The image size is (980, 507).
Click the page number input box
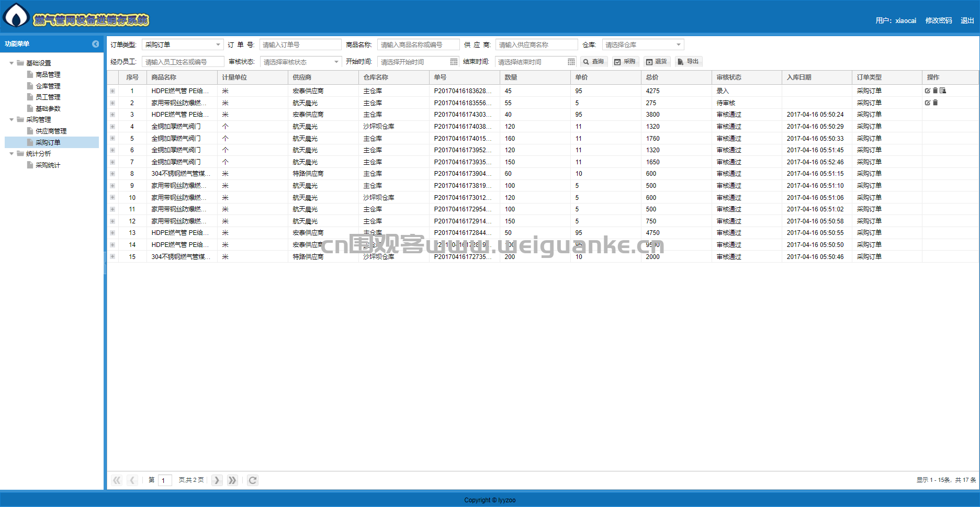pyautogui.click(x=165, y=480)
